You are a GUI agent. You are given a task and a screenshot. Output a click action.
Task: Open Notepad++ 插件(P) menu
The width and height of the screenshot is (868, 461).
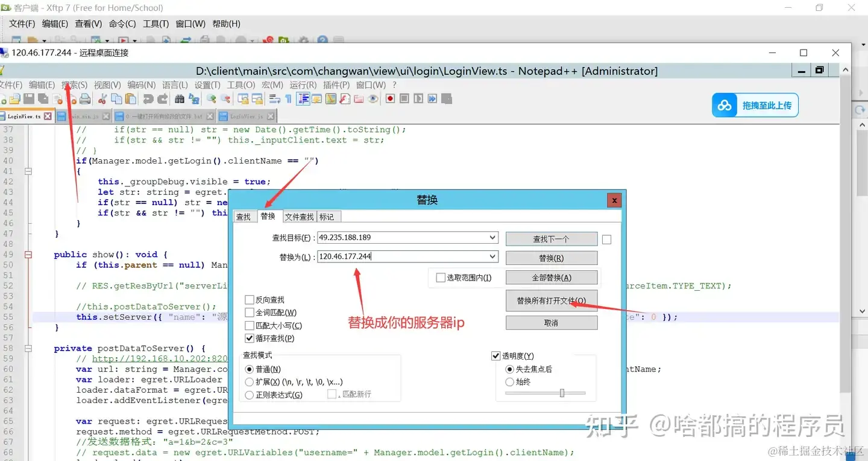click(x=336, y=85)
